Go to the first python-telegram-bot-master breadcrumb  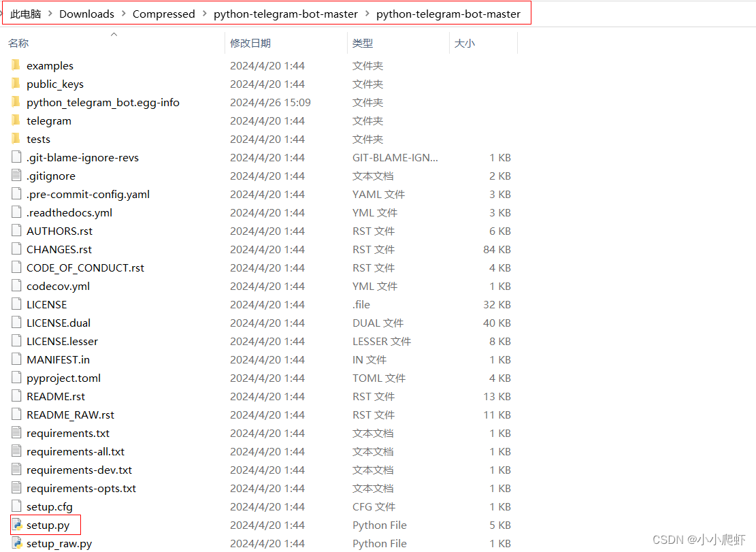coord(286,14)
